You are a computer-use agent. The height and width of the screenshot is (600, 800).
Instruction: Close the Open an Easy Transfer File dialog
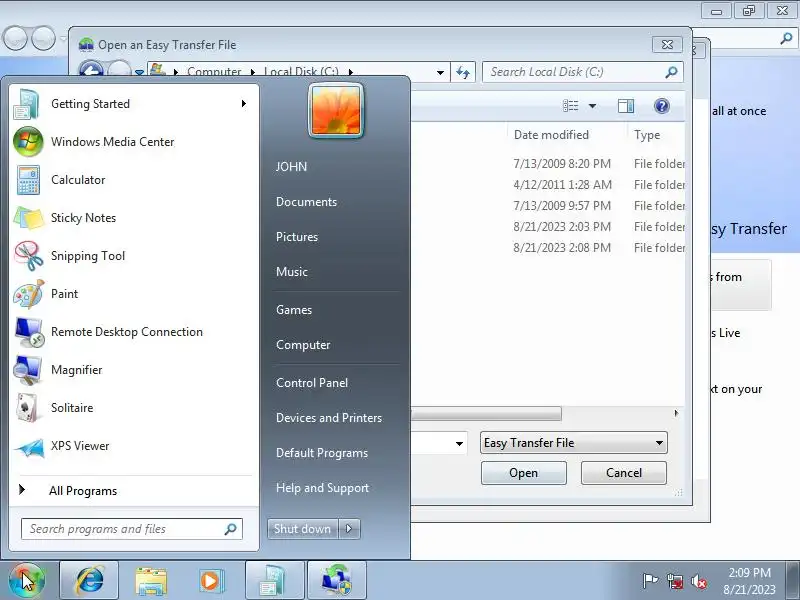(667, 44)
